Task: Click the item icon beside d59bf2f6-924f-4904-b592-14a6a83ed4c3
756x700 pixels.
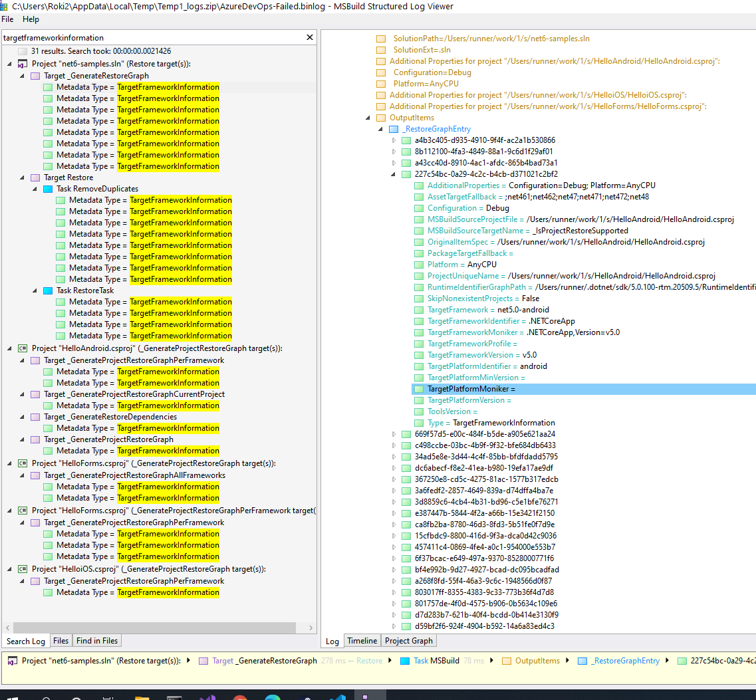Action: tap(406, 626)
